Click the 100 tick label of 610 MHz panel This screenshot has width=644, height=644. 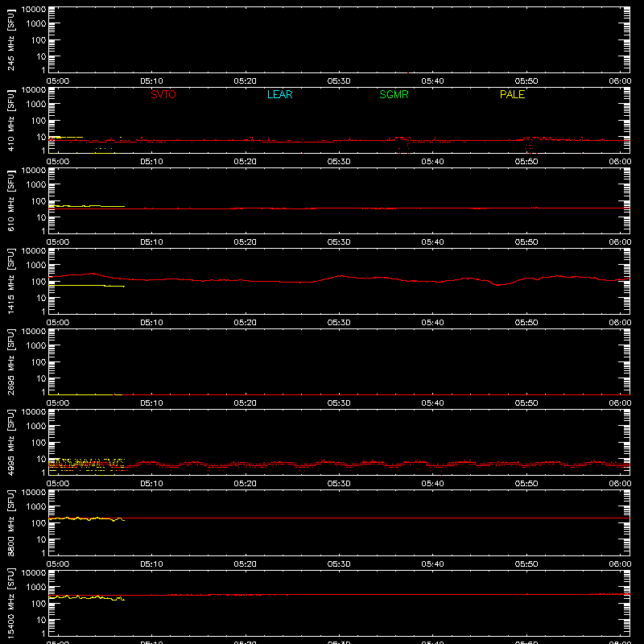tap(39, 201)
